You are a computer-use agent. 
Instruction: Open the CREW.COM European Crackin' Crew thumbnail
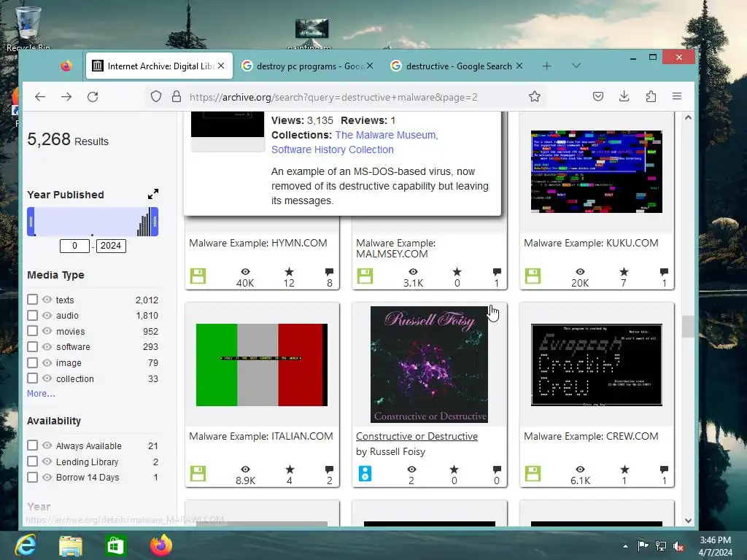pyautogui.click(x=597, y=365)
